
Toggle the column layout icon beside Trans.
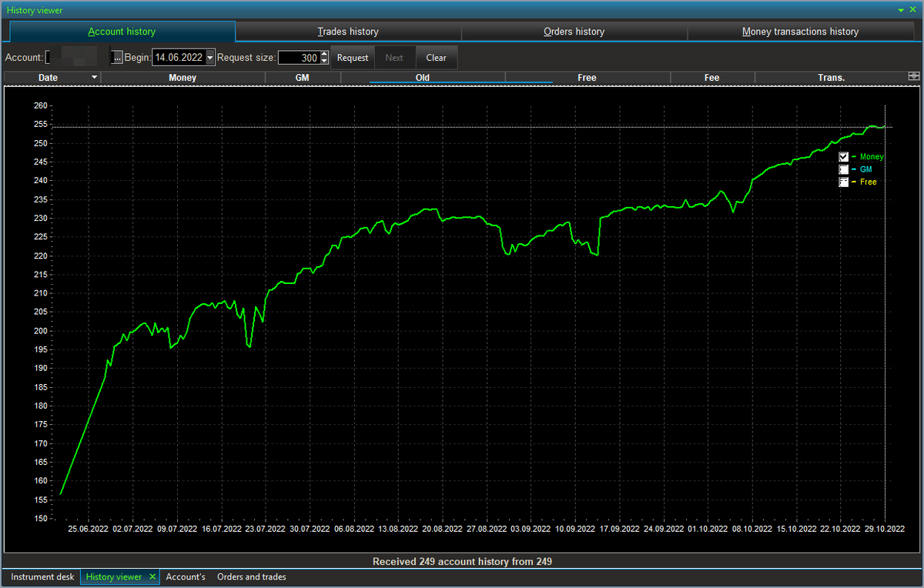tap(914, 76)
